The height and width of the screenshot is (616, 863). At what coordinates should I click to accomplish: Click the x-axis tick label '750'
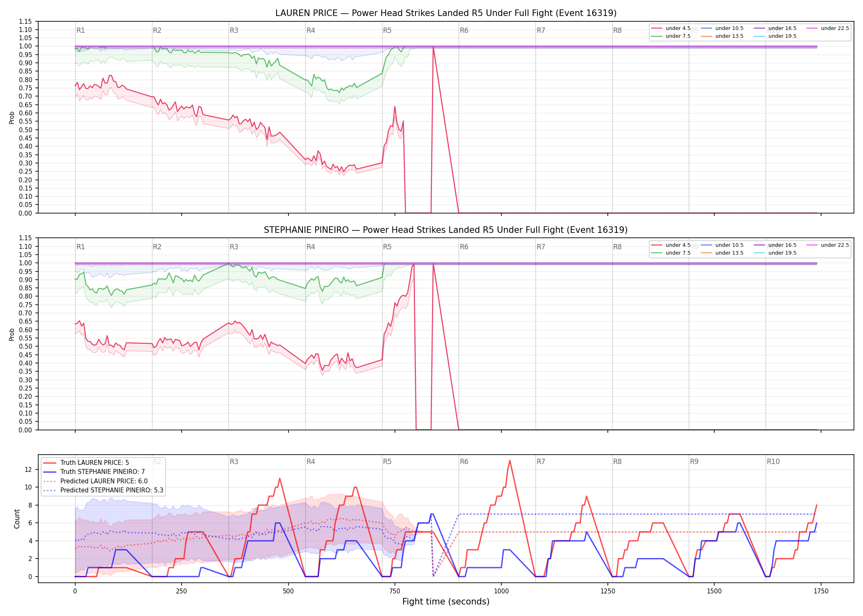tap(395, 591)
